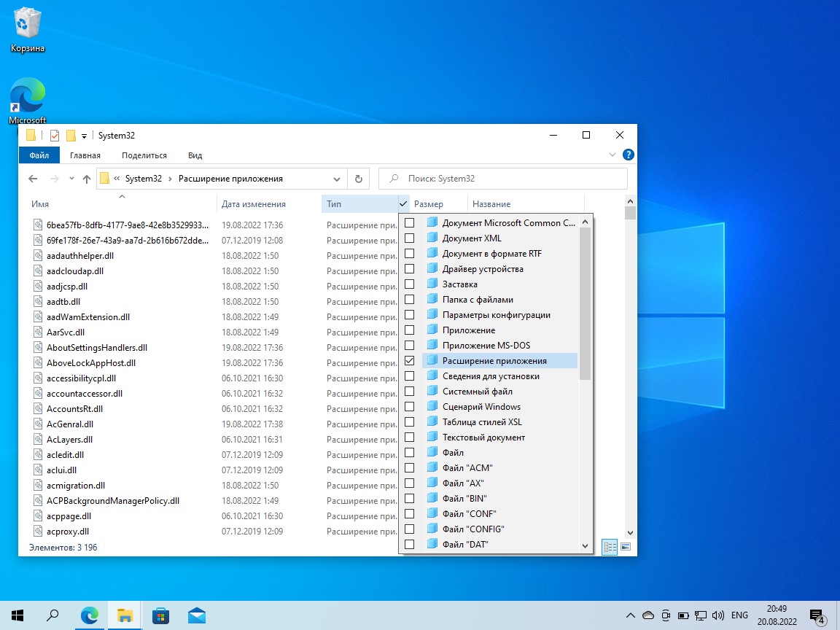Expand address bar history dropdown
Viewport: 840px width, 630px height.
click(x=336, y=179)
